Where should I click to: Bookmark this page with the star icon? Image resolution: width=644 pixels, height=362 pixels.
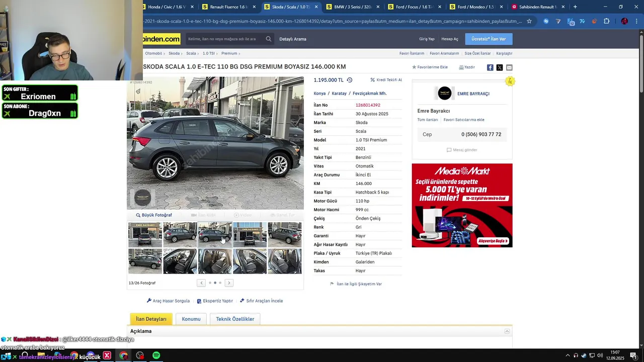[529, 21]
